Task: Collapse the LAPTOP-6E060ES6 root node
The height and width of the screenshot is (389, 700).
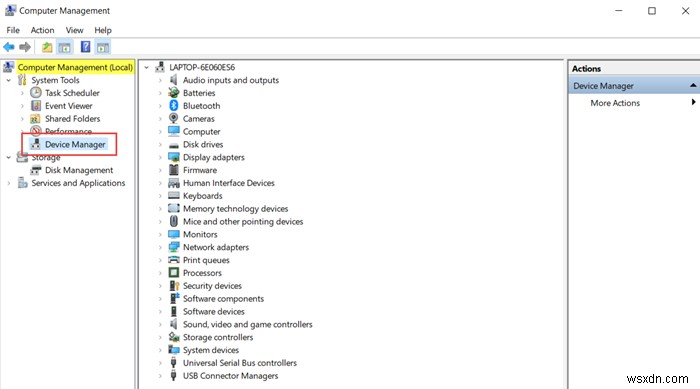Action: click(146, 67)
